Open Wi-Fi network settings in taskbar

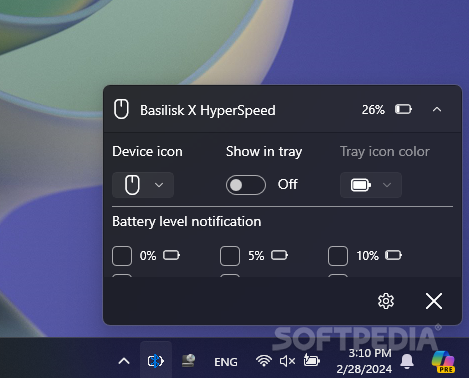[264, 361]
